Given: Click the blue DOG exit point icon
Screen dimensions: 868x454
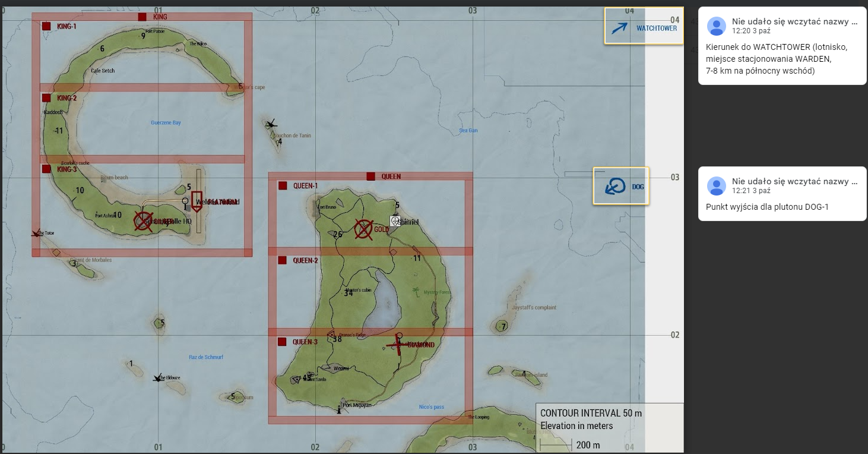Looking at the screenshot, I should pos(614,187).
